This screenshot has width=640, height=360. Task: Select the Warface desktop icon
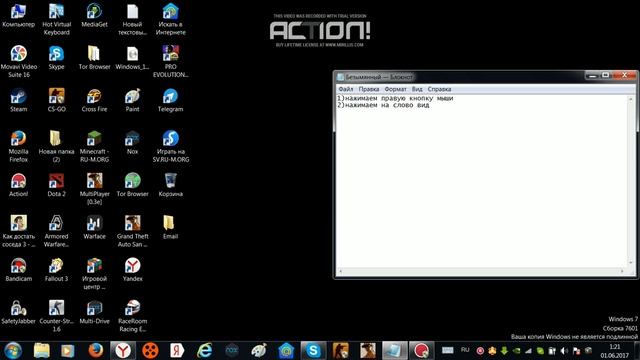[94, 228]
